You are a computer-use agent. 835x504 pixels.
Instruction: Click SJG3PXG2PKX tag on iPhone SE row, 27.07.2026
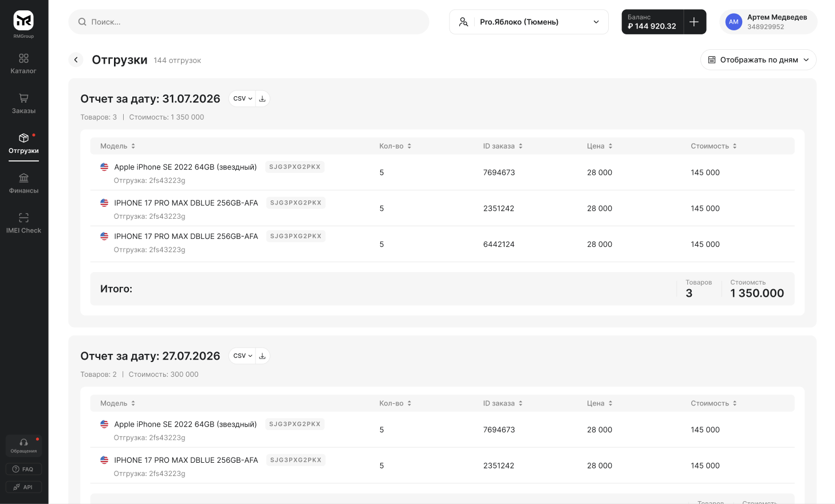[295, 424]
